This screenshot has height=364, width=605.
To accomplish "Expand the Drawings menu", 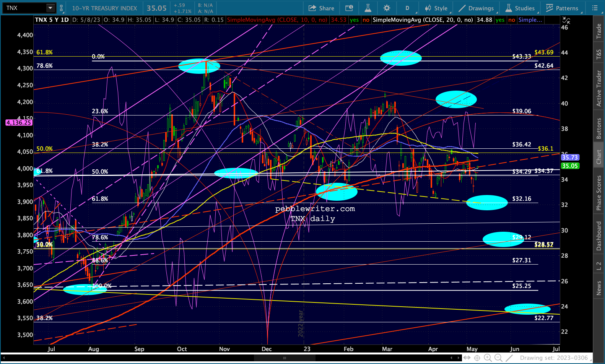I will 476,8.
